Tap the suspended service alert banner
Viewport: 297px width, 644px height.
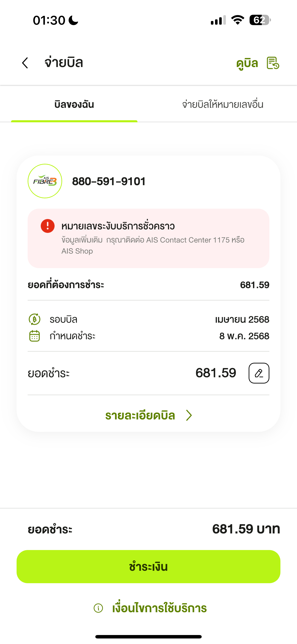148,238
